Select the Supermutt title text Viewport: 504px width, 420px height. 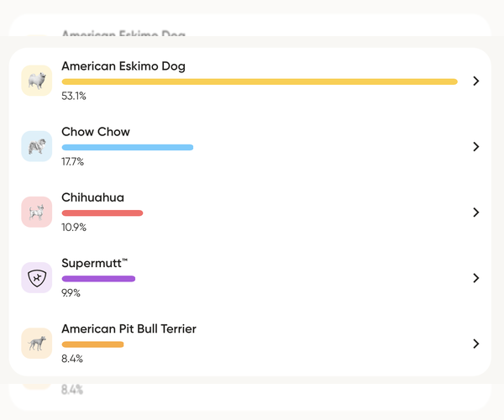[x=94, y=263]
